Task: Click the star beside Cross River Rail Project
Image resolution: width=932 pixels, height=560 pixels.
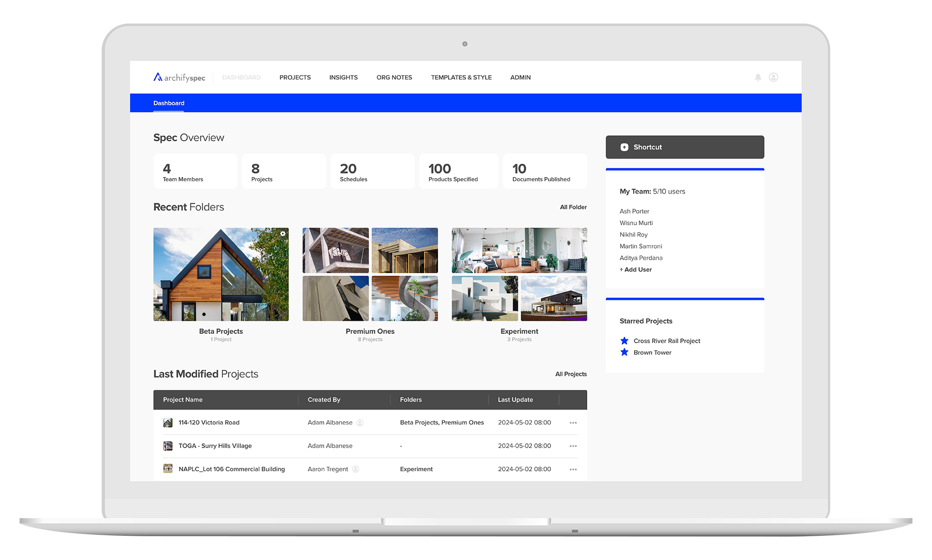Action: (624, 341)
